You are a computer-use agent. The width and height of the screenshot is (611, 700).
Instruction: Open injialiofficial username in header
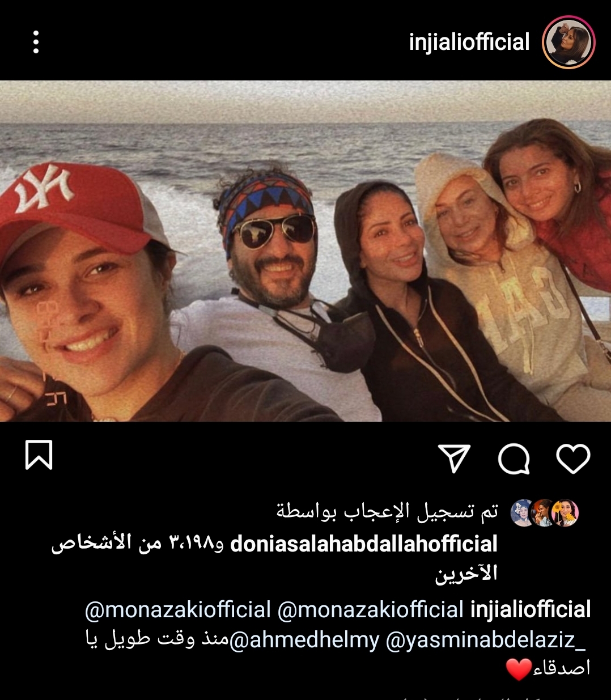tap(469, 43)
